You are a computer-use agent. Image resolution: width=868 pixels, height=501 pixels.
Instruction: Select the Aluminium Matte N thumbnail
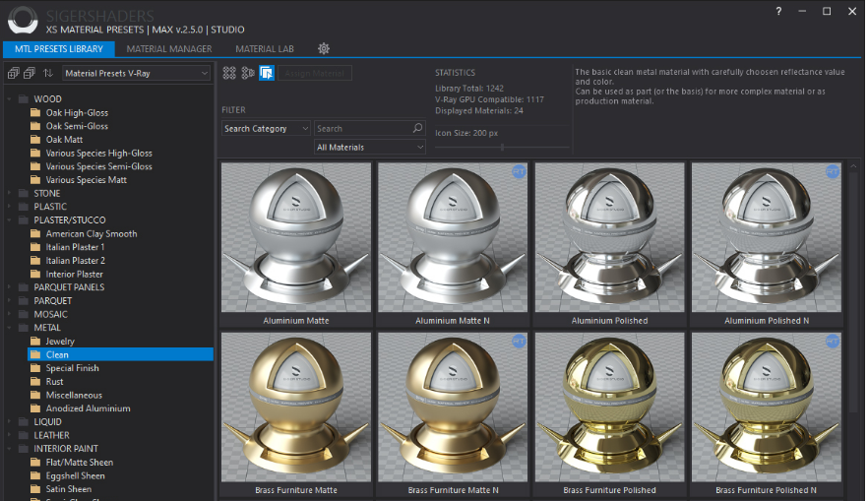pyautogui.click(x=453, y=237)
